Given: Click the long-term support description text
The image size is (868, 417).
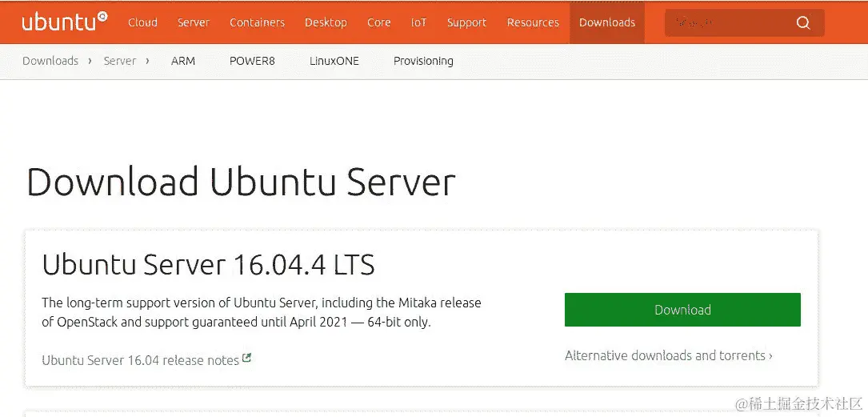Looking at the screenshot, I should click(262, 312).
